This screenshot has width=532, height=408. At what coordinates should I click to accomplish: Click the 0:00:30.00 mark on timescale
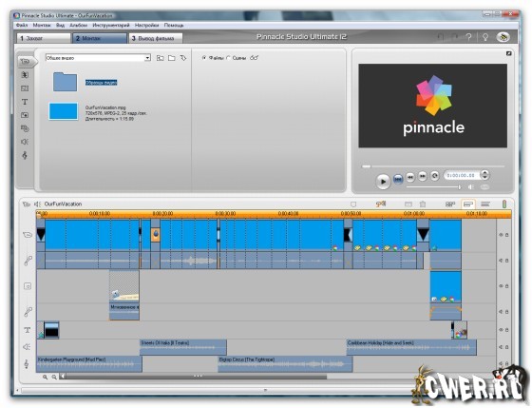[x=225, y=214]
